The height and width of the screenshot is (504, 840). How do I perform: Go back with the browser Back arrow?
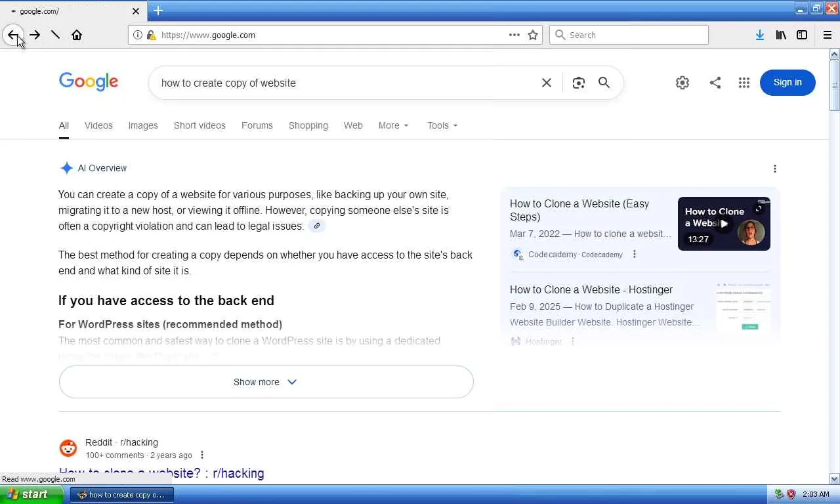[x=13, y=35]
